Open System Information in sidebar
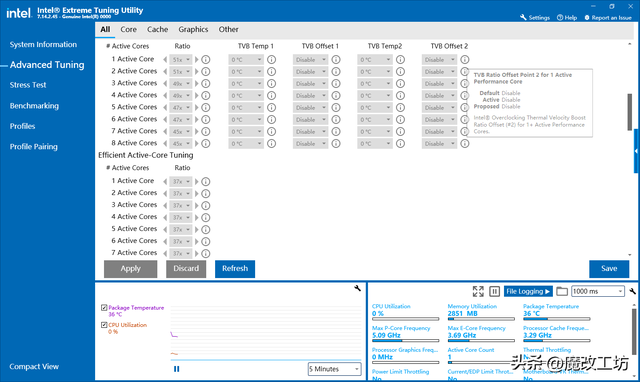This screenshot has width=640, height=382. pos(43,44)
